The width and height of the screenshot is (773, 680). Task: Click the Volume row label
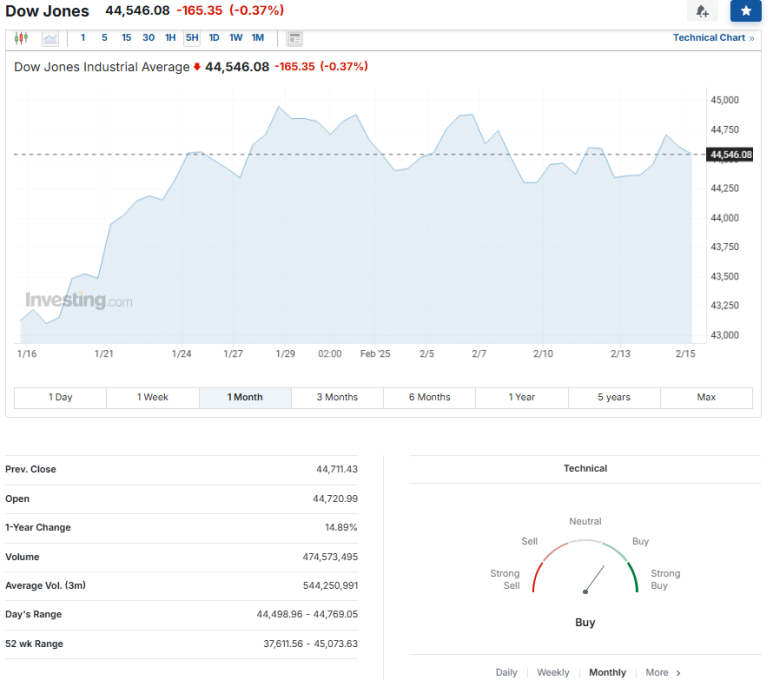(x=22, y=557)
